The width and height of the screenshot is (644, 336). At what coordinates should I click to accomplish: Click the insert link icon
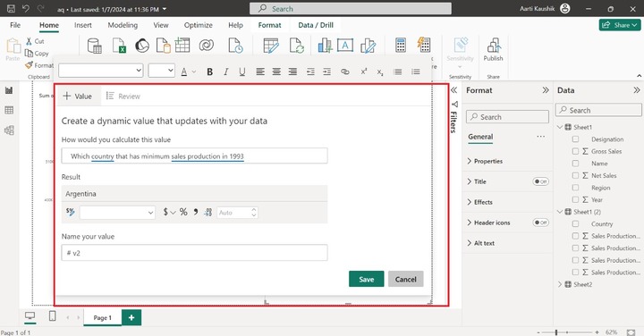click(x=345, y=71)
